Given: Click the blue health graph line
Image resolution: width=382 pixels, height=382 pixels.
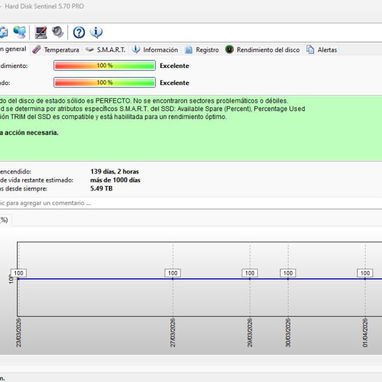Looking at the screenshot, I should coord(199,279).
